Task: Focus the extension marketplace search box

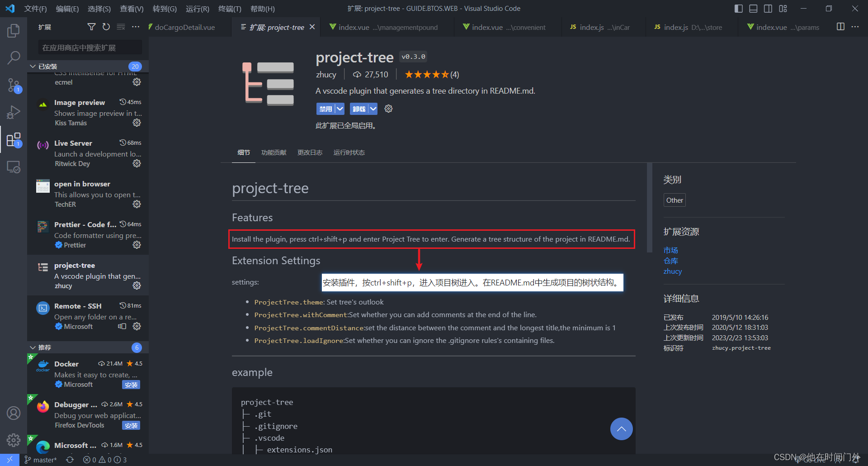Action: tap(90, 48)
